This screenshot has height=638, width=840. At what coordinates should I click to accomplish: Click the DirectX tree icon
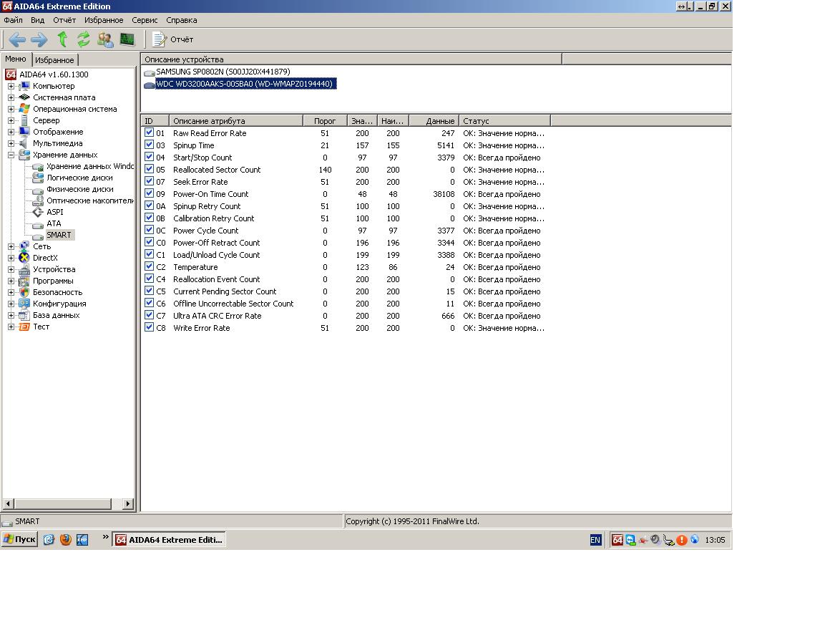click(x=24, y=258)
